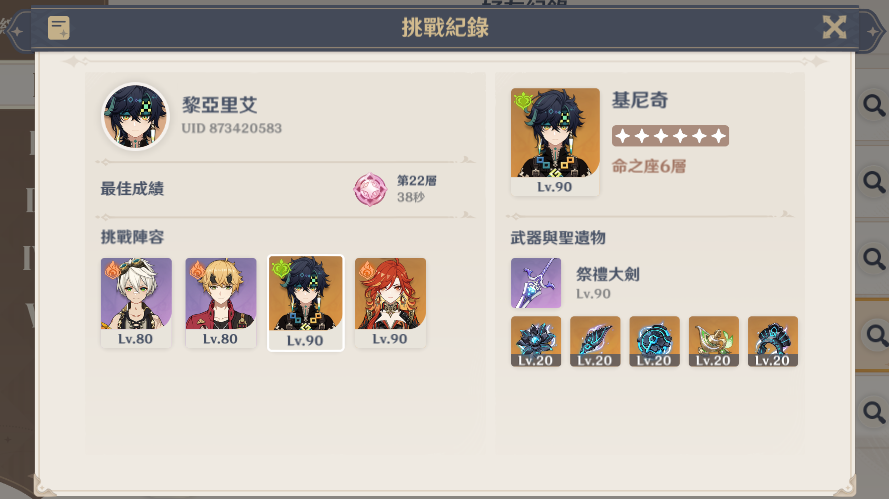This screenshot has width=889, height=499.
Task: Select the white-haired Lv.80 pyro character
Action: (x=136, y=303)
